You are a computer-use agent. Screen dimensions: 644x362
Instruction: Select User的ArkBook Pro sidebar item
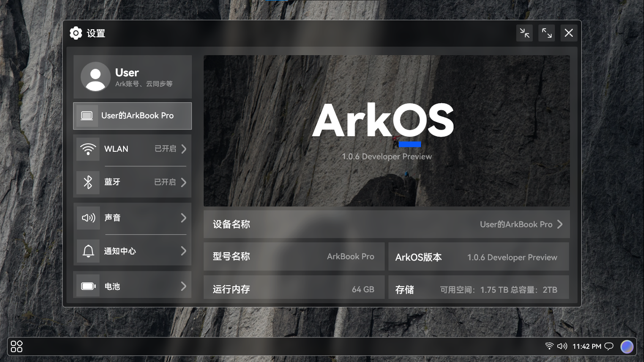[132, 116]
